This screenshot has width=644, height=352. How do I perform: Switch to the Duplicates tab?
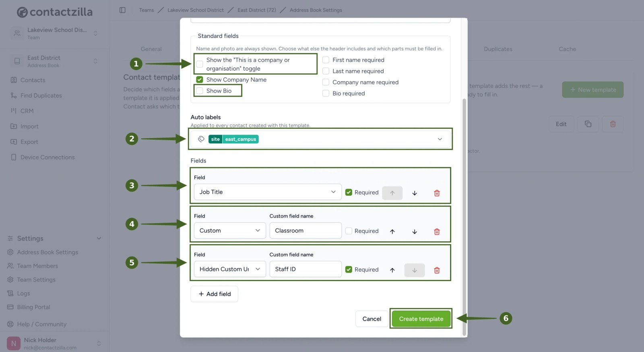tap(498, 49)
